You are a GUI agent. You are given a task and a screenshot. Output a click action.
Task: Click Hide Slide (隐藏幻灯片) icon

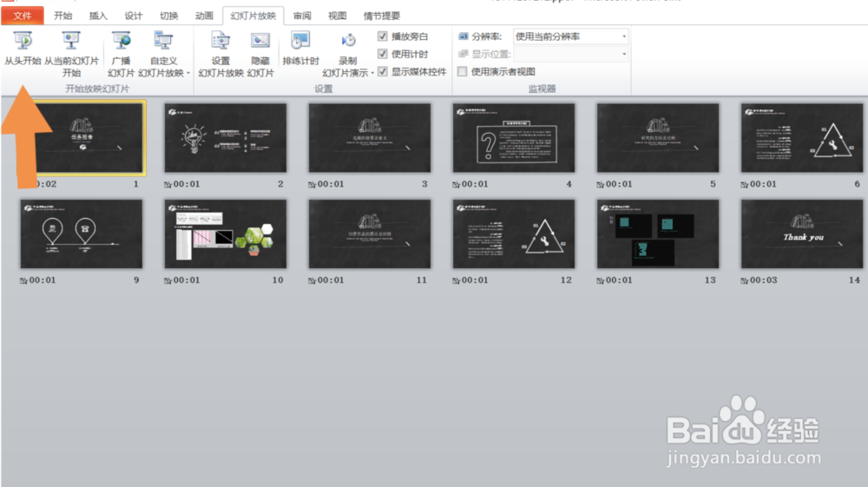pyautogui.click(x=260, y=41)
